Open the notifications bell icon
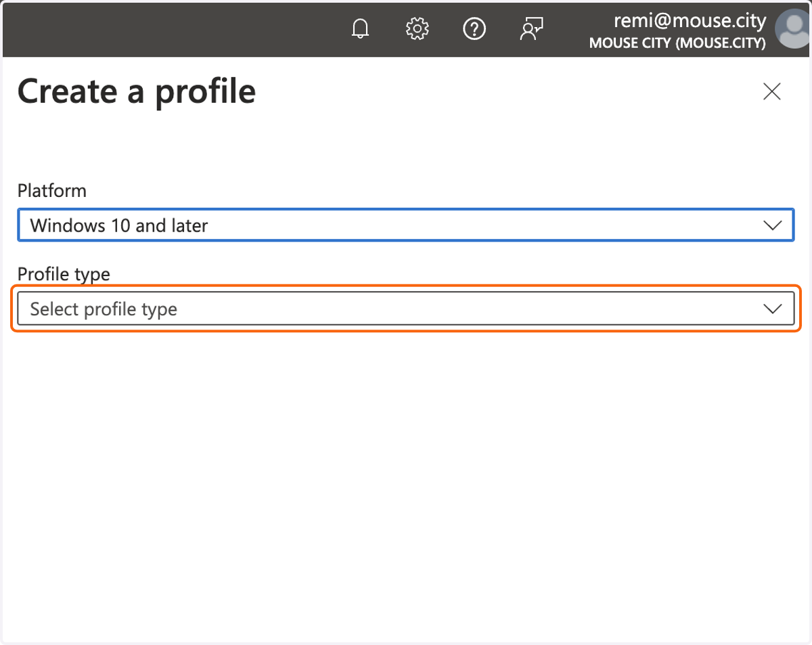Screen dimensions: 812x645 pyautogui.click(x=361, y=28)
